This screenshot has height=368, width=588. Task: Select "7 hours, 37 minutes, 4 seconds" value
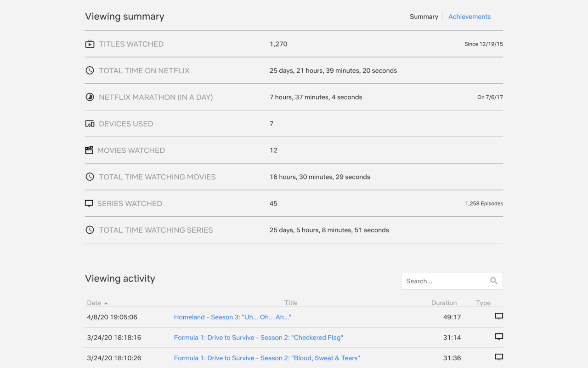pyautogui.click(x=316, y=97)
